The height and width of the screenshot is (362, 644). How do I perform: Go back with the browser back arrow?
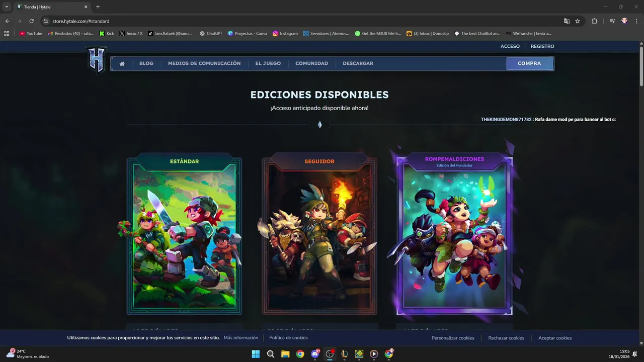[x=7, y=21]
